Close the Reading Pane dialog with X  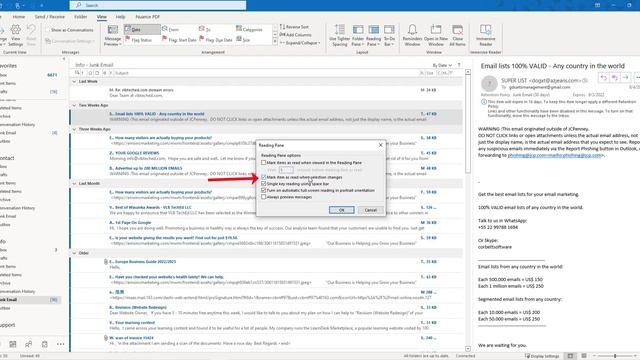coord(381,145)
